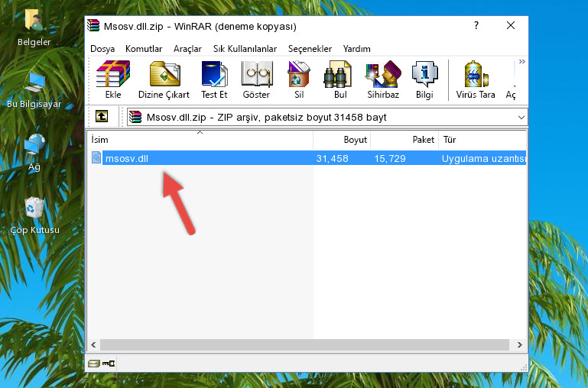Click WinRAR title bar app icon
The width and height of the screenshot is (588, 388).
click(93, 25)
